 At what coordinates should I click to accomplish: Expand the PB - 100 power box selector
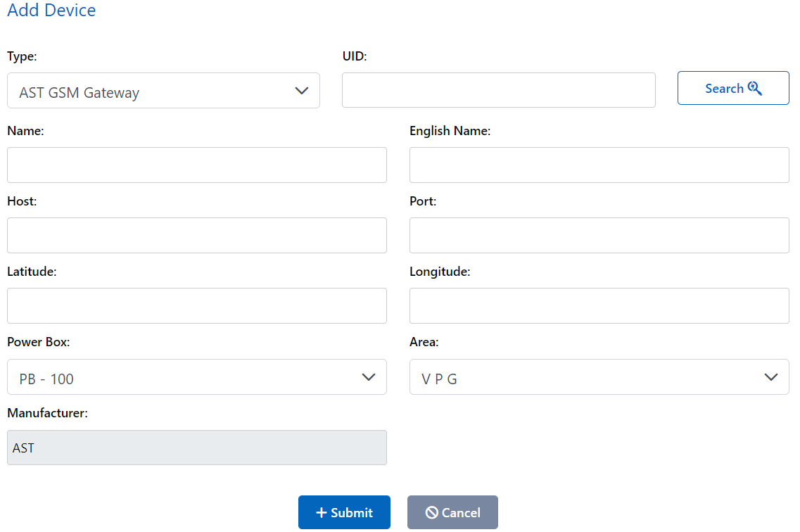(196, 377)
